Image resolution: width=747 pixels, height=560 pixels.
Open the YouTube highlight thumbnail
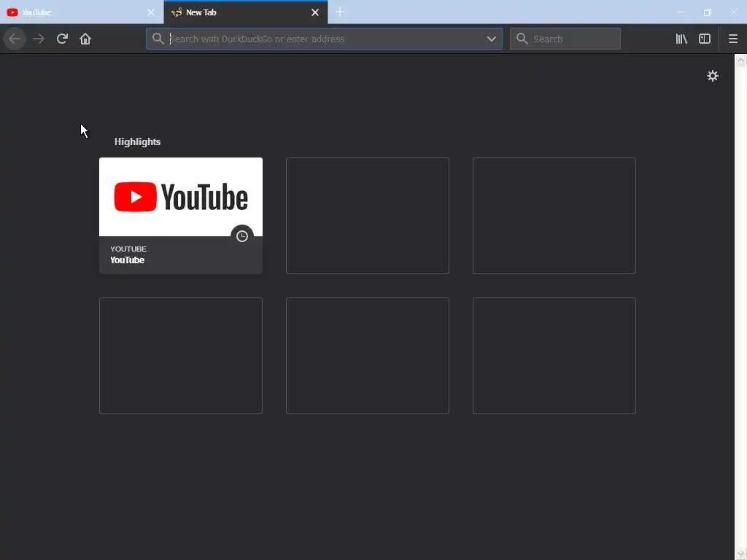(181, 197)
